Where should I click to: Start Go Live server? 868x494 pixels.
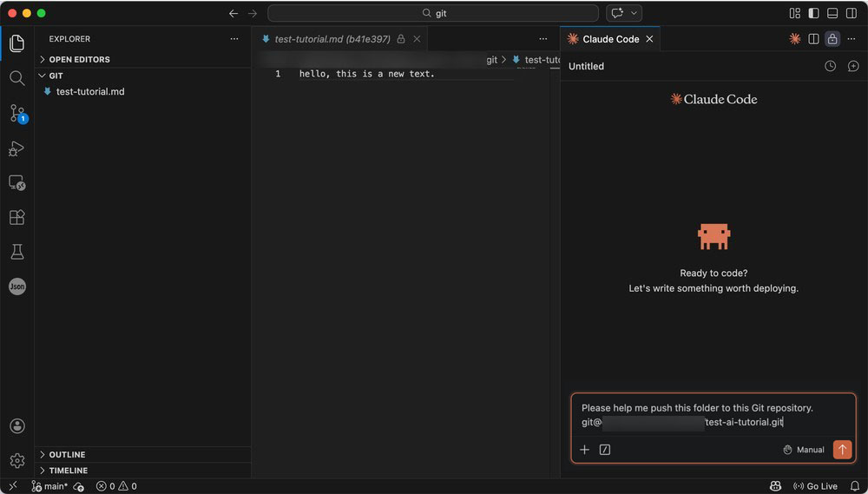815,486
